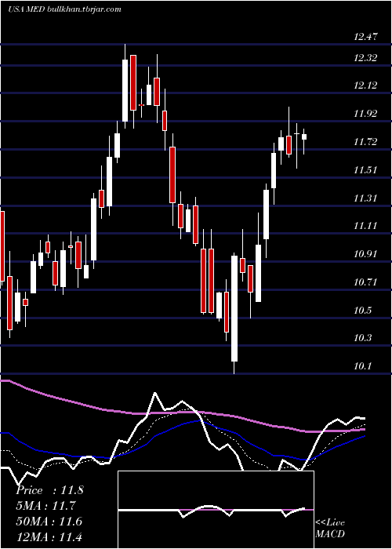Click the 12.32 price axis label
This screenshot has width=392, height=549.
pos(365,58)
